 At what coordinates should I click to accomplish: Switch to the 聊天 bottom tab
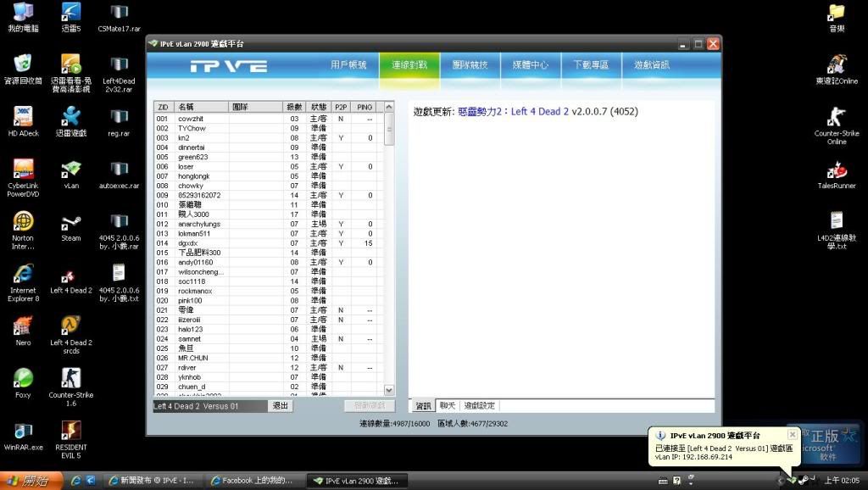[x=447, y=406]
